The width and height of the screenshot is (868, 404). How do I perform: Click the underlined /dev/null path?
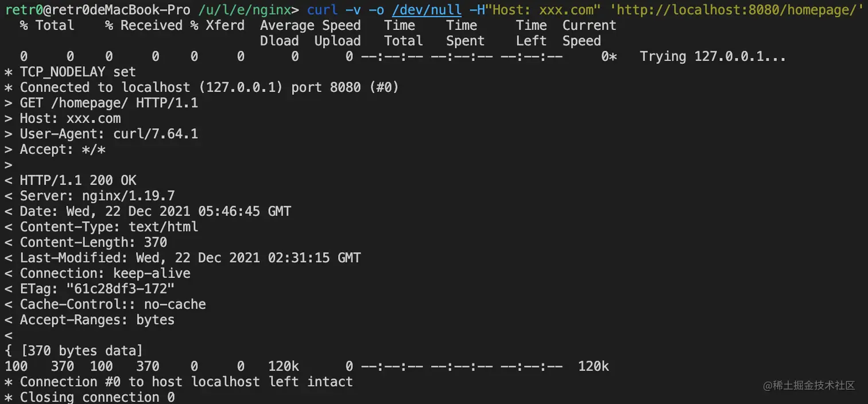[x=427, y=10]
